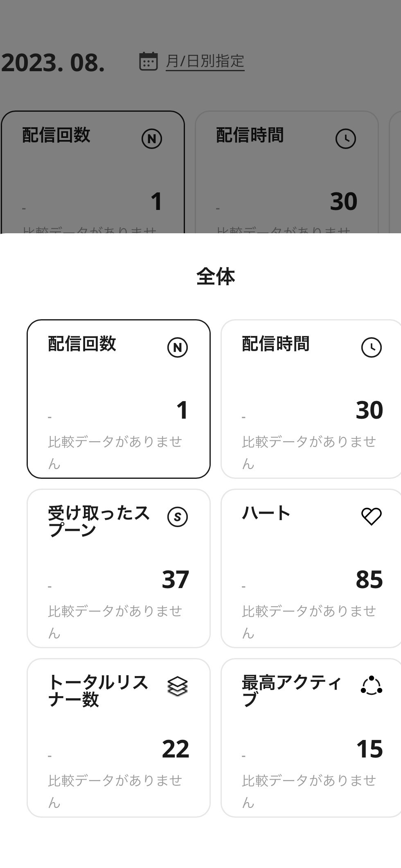Tap the three-dot circle icon on 最高アクティブ
401x868 pixels.
(x=371, y=686)
